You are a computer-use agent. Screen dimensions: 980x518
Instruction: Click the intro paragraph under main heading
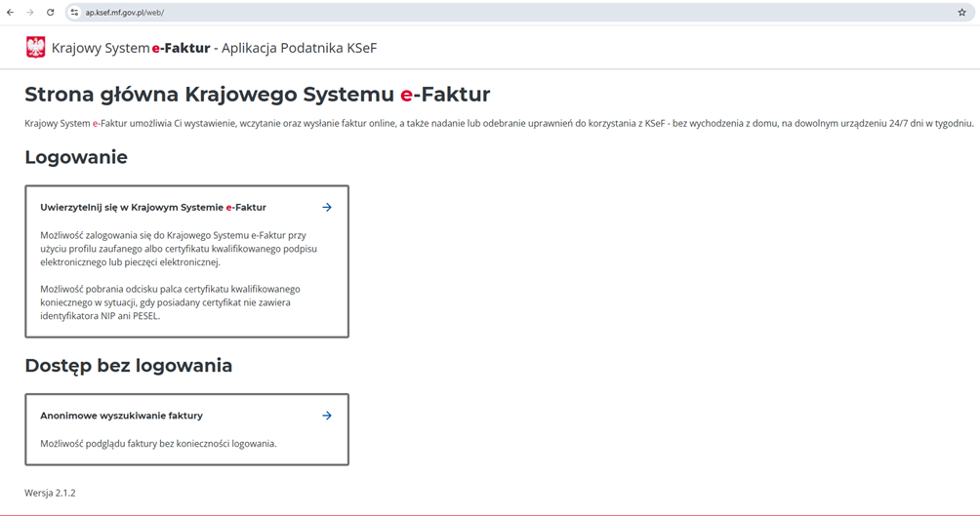(499, 123)
